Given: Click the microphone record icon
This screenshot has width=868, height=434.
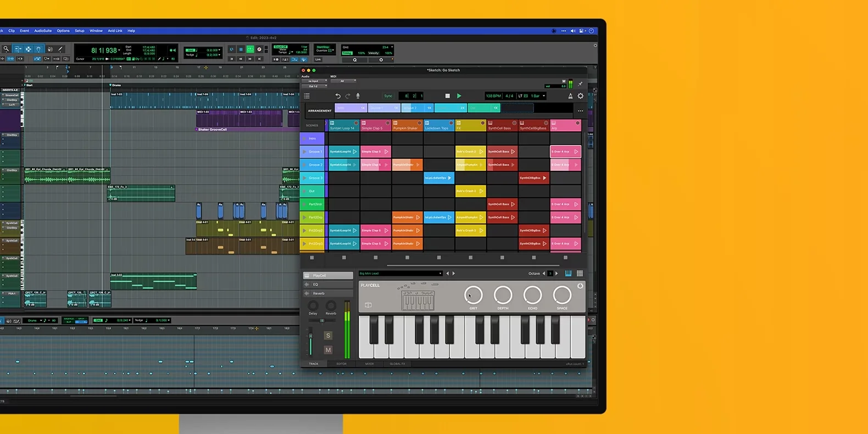Looking at the screenshot, I should (358, 96).
